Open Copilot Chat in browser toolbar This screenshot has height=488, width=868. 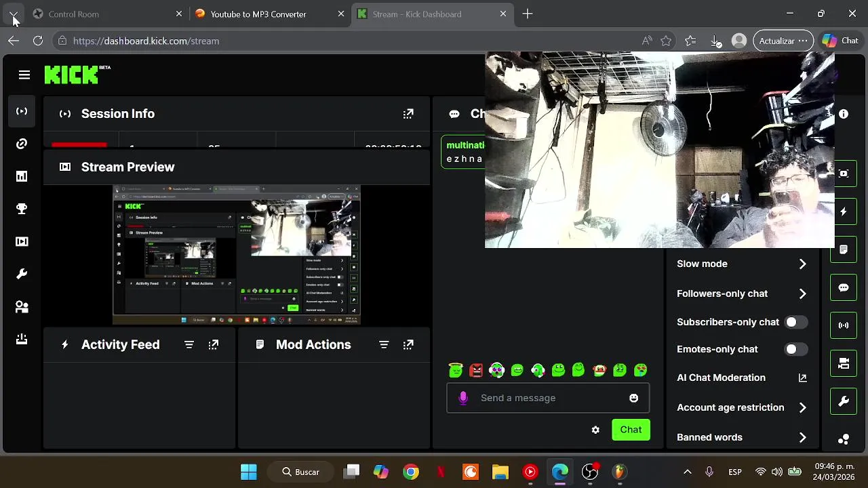click(x=840, y=41)
